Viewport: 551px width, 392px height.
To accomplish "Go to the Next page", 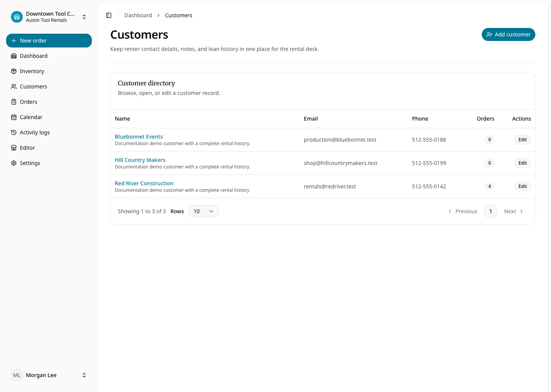I will [x=514, y=211].
